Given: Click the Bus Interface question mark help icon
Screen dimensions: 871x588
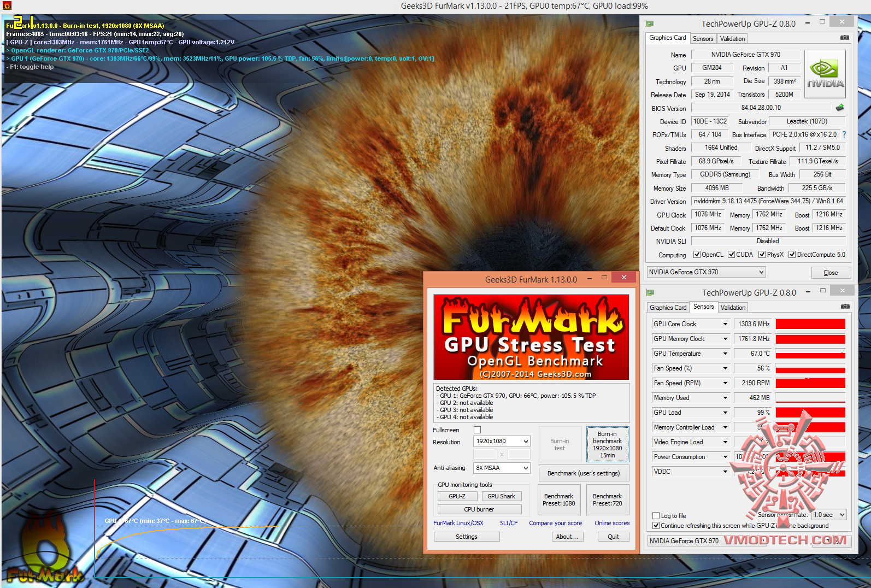Looking at the screenshot, I should pos(844,134).
